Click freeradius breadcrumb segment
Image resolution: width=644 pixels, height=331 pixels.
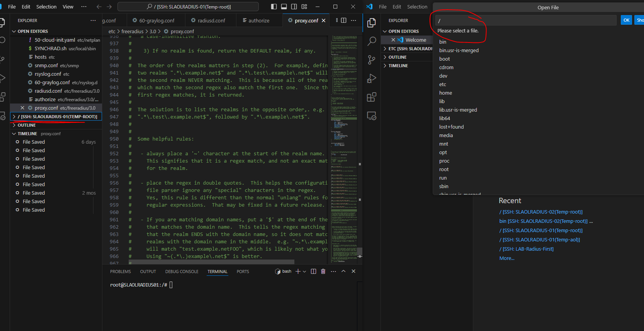(132, 31)
